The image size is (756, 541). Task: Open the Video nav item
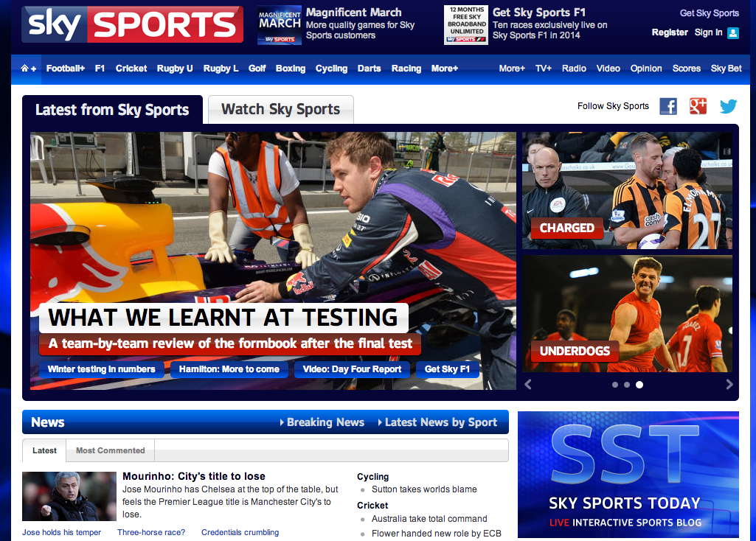pyautogui.click(x=608, y=69)
